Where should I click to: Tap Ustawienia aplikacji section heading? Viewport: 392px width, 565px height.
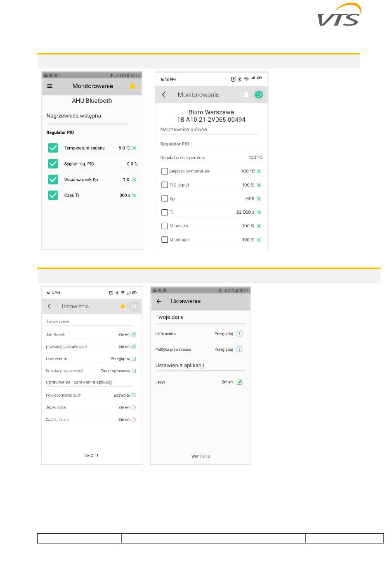[x=180, y=366]
